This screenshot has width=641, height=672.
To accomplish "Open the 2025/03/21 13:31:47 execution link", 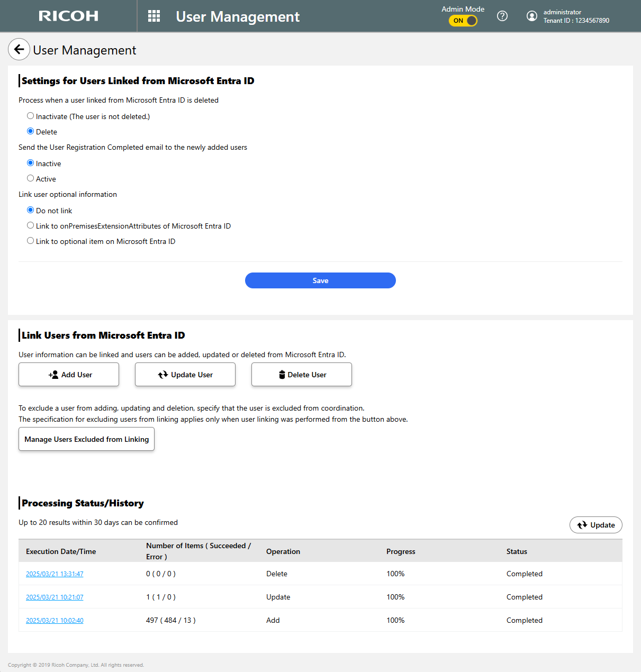I will click(x=55, y=574).
